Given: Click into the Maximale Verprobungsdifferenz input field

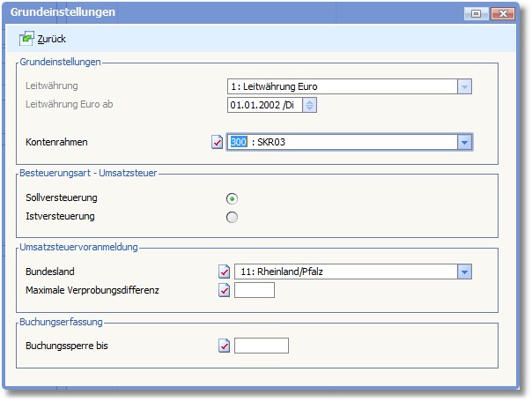Looking at the screenshot, I should click(x=255, y=290).
